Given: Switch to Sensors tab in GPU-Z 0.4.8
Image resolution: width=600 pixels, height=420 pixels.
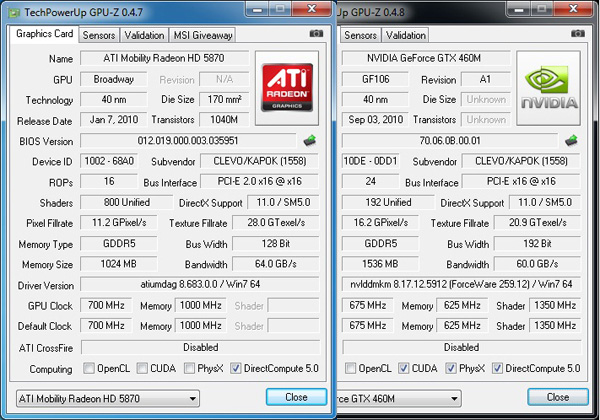Looking at the screenshot, I should (x=360, y=35).
